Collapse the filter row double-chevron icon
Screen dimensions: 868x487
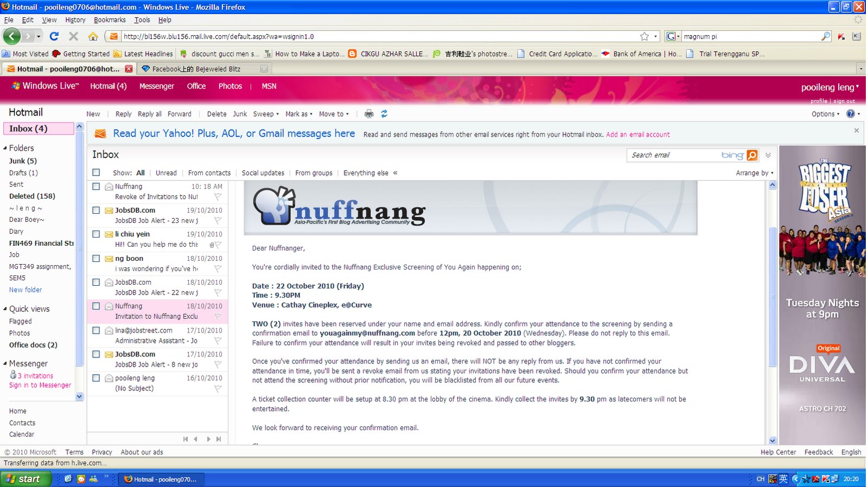point(395,173)
